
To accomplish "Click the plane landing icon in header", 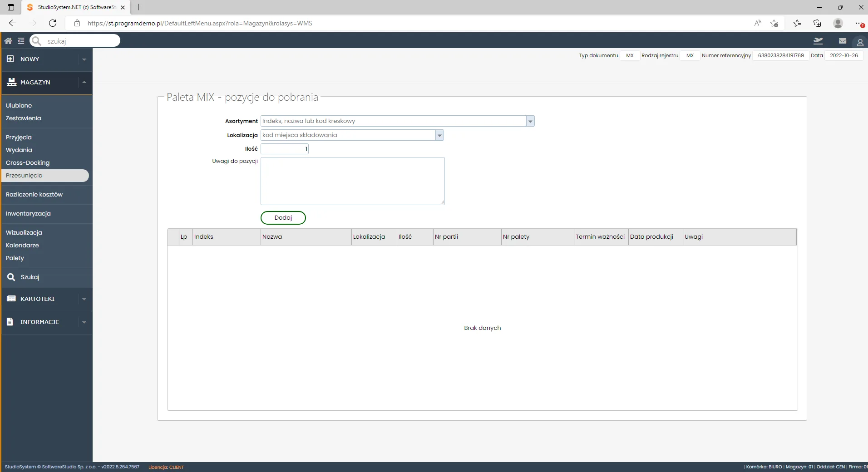I will coord(818,41).
